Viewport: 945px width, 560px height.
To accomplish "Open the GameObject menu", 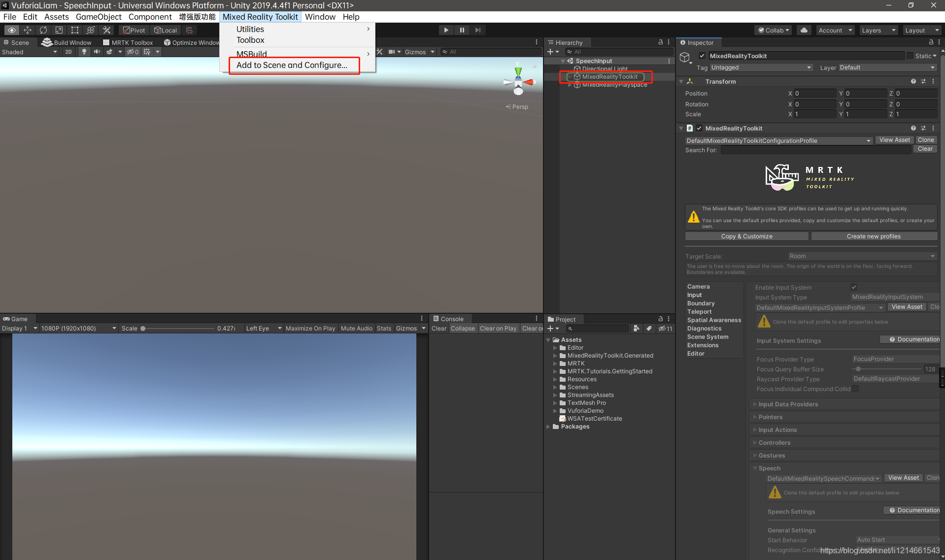I will [99, 17].
